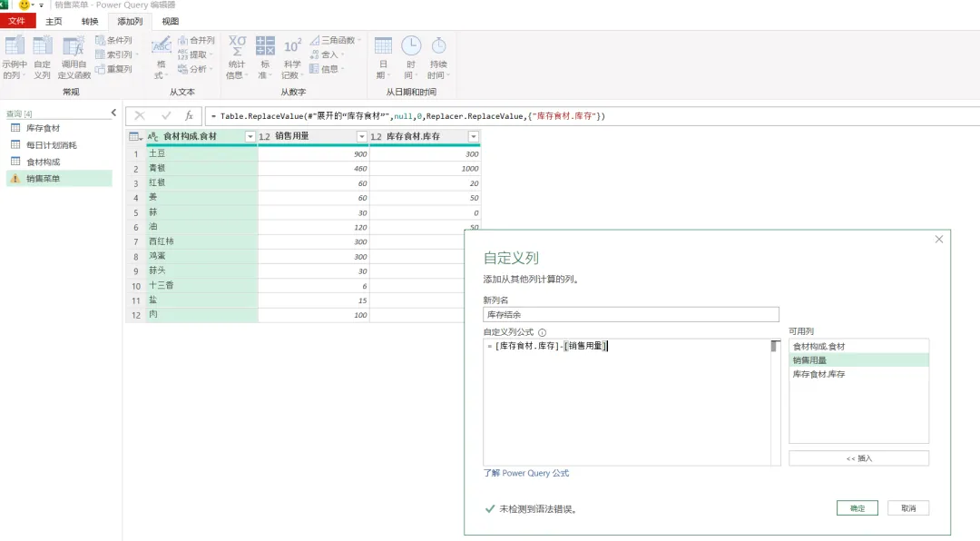Click Duplicate Column (重复列) button

coord(113,69)
